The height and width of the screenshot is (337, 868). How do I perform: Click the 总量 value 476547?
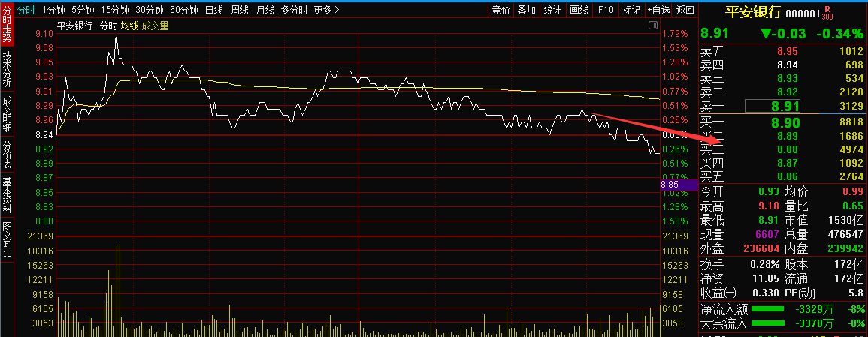(845, 235)
